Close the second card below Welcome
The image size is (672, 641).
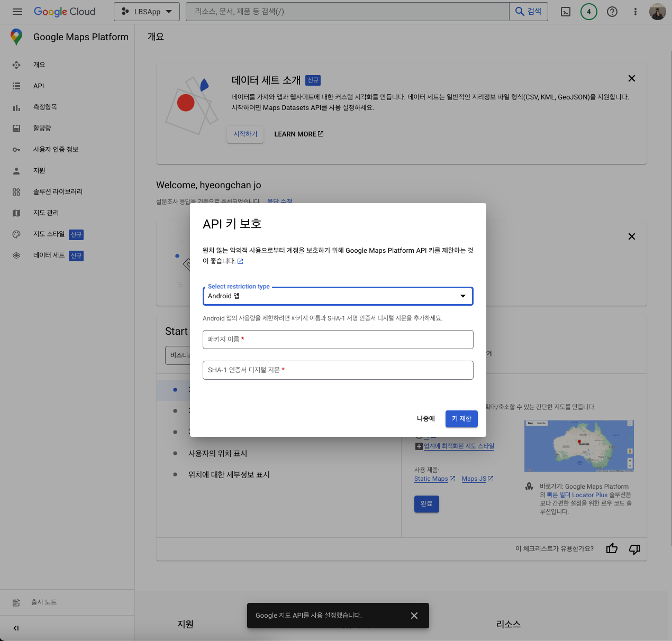coord(631,236)
